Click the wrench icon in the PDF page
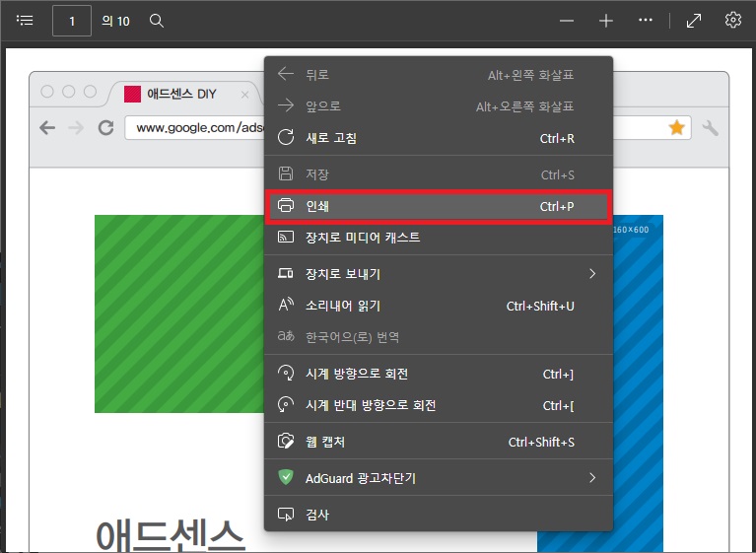756x553 pixels. (711, 128)
